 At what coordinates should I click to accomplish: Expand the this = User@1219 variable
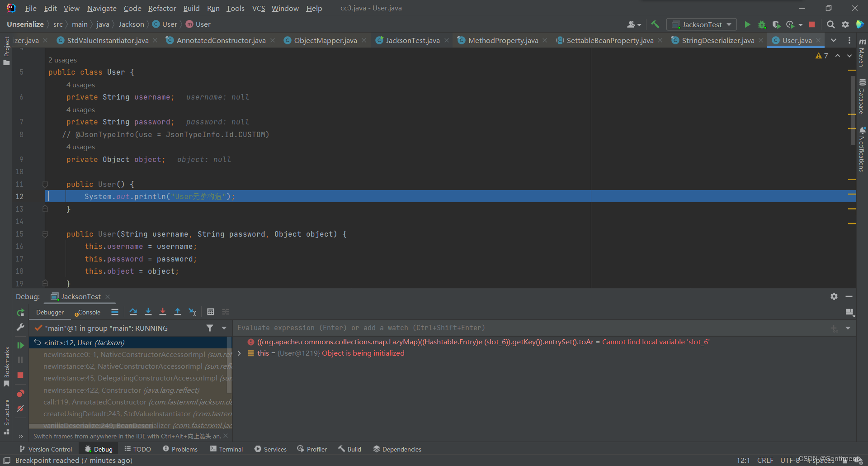pos(239,353)
